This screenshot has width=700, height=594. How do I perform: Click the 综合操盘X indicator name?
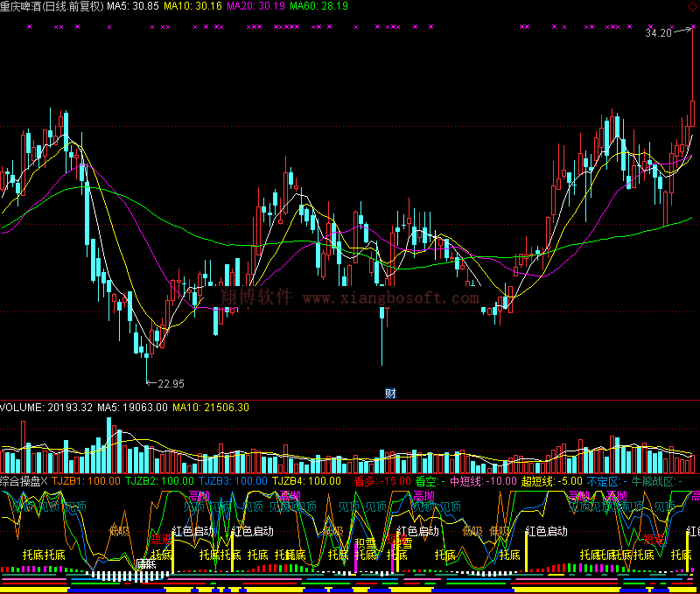pos(24,481)
